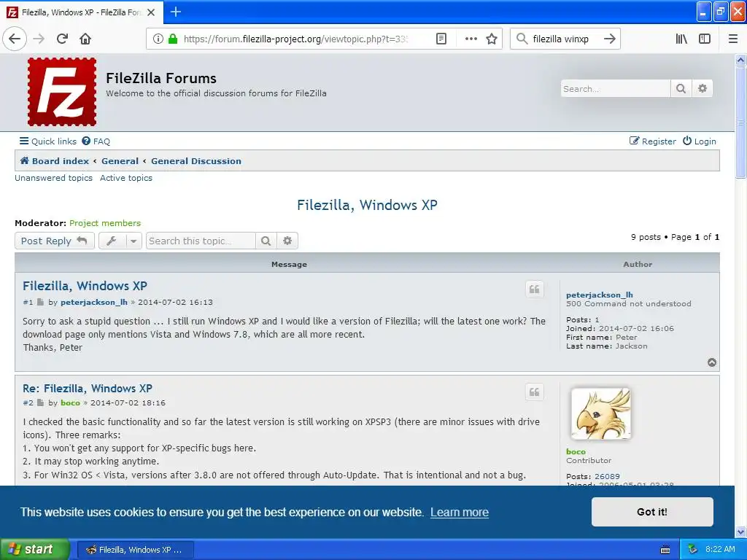The width and height of the screenshot is (747, 560).
Task: Click the system tray network icon
Action: click(x=692, y=549)
